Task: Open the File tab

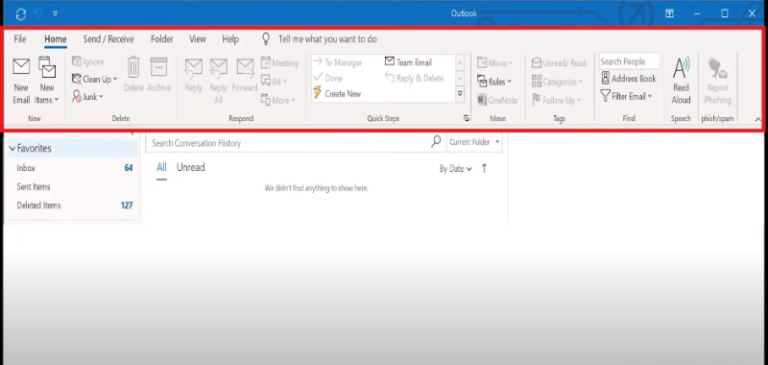Action: (20, 39)
